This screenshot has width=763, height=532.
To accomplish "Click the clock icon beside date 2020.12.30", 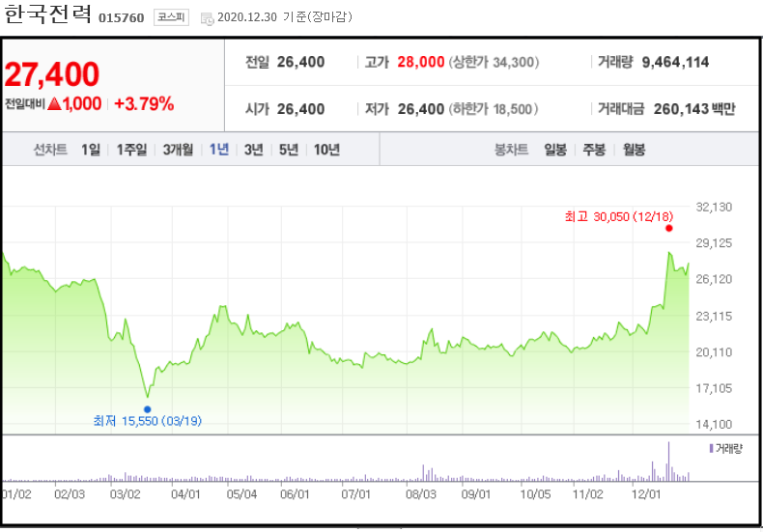I will (208, 19).
